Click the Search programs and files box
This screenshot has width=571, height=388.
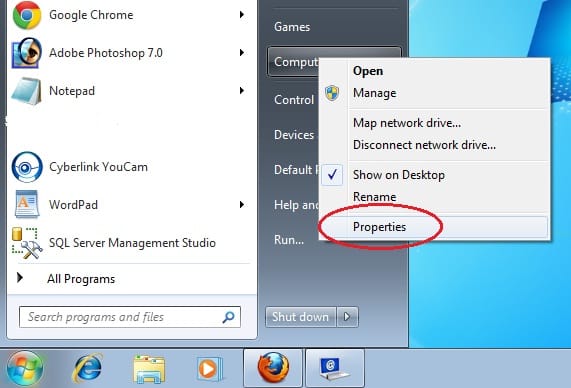130,317
